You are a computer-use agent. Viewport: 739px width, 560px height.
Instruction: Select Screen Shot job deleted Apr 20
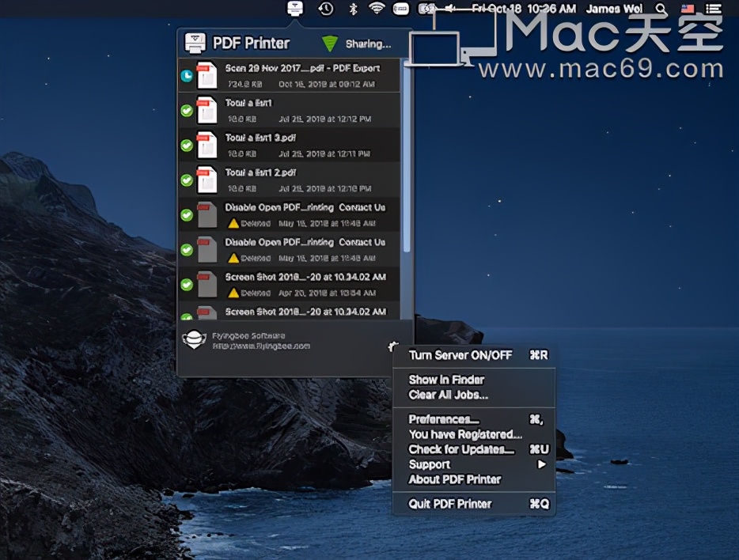[x=289, y=284]
